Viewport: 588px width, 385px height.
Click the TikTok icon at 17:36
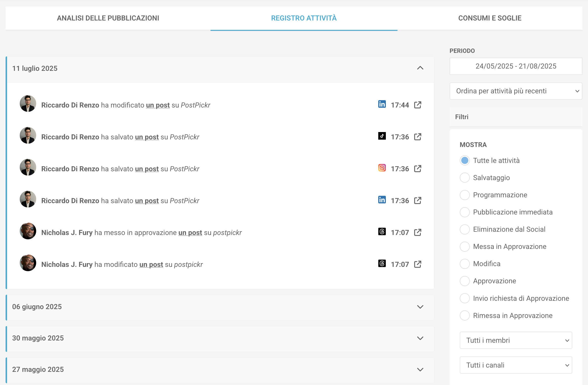[382, 136]
